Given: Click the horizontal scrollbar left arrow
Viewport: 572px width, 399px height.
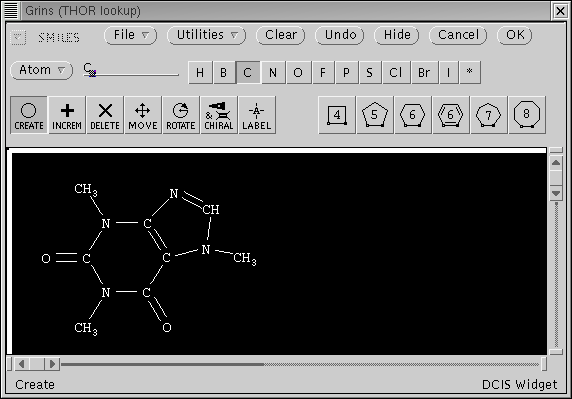Looking at the screenshot, I should pyautogui.click(x=22, y=364).
